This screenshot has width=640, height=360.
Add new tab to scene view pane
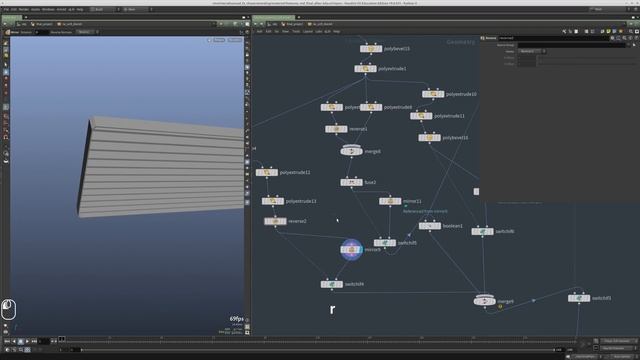tap(26, 17)
